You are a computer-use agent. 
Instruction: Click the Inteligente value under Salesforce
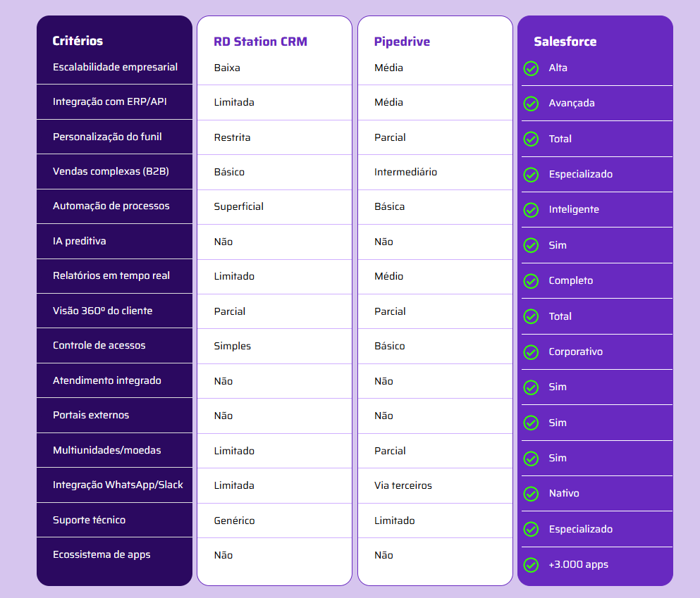pyautogui.click(x=574, y=210)
